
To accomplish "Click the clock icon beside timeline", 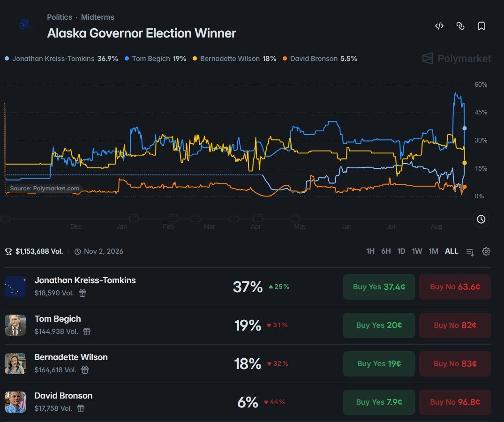I will (481, 219).
